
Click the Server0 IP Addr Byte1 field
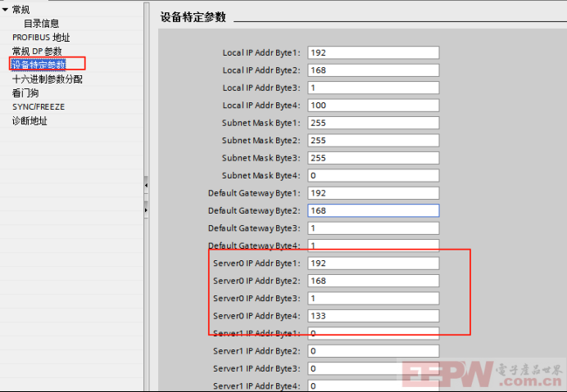click(374, 264)
